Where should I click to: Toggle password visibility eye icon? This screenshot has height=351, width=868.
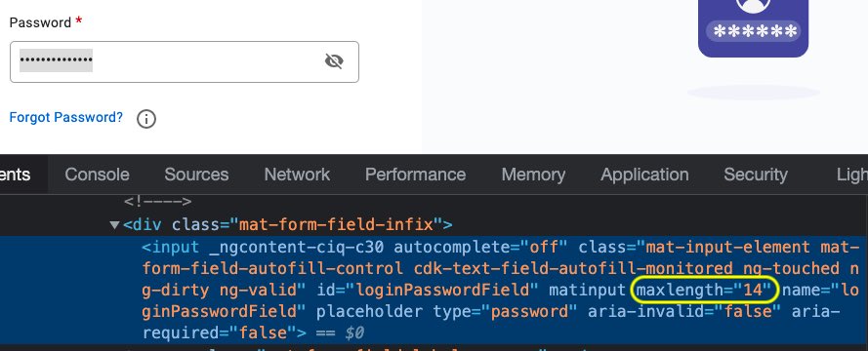334,61
